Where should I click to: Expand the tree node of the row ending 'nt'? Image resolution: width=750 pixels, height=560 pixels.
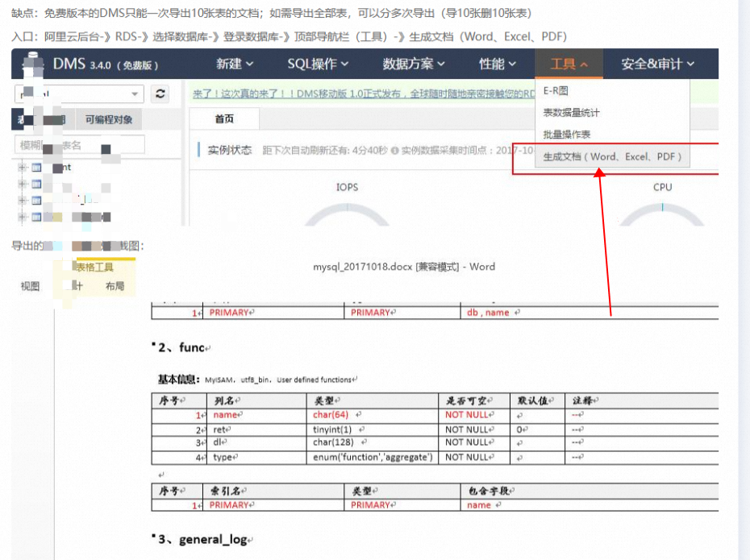pos(22,168)
